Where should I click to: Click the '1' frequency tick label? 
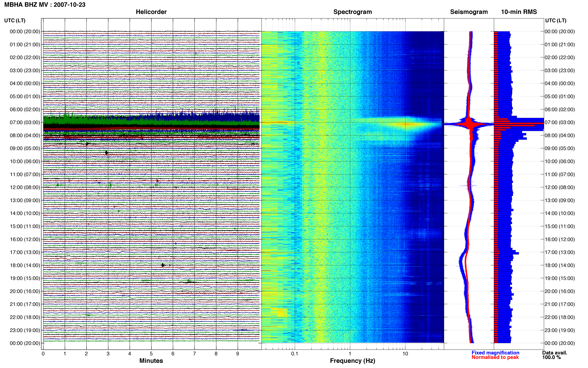(x=350, y=354)
